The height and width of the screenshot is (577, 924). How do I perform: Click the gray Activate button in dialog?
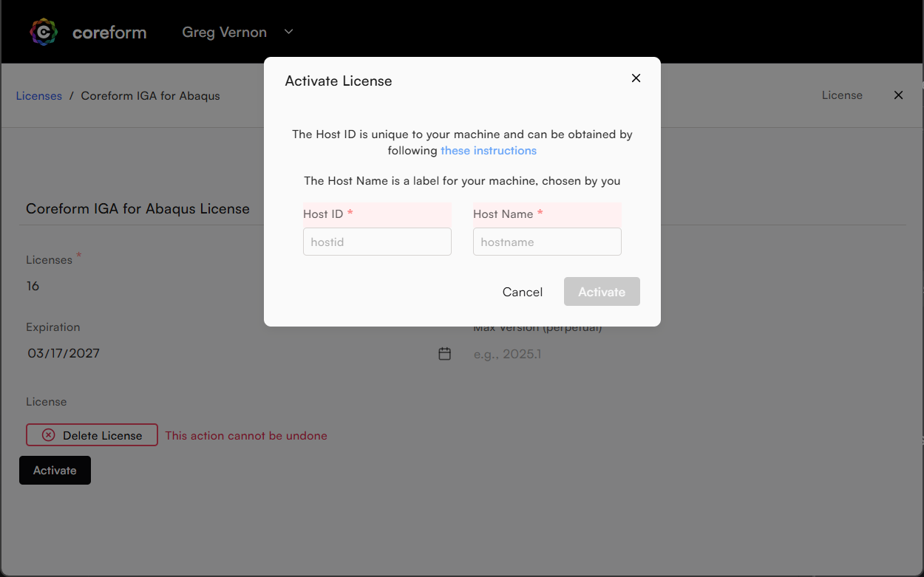(602, 292)
